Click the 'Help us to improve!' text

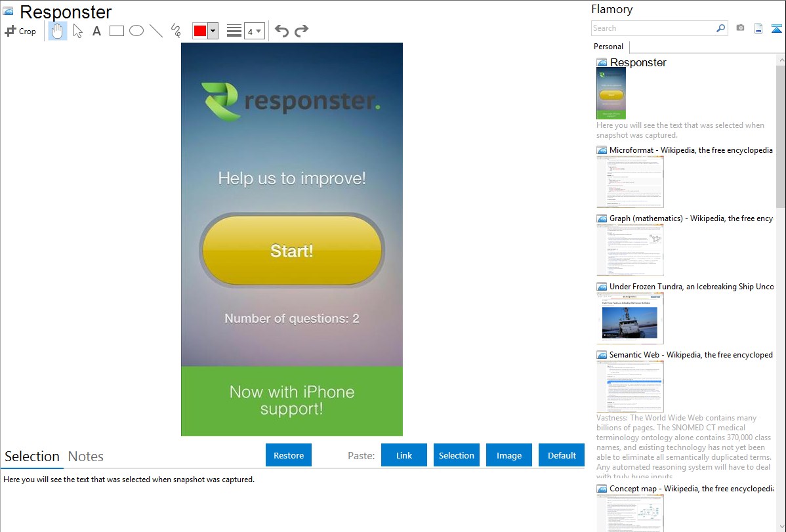292,178
